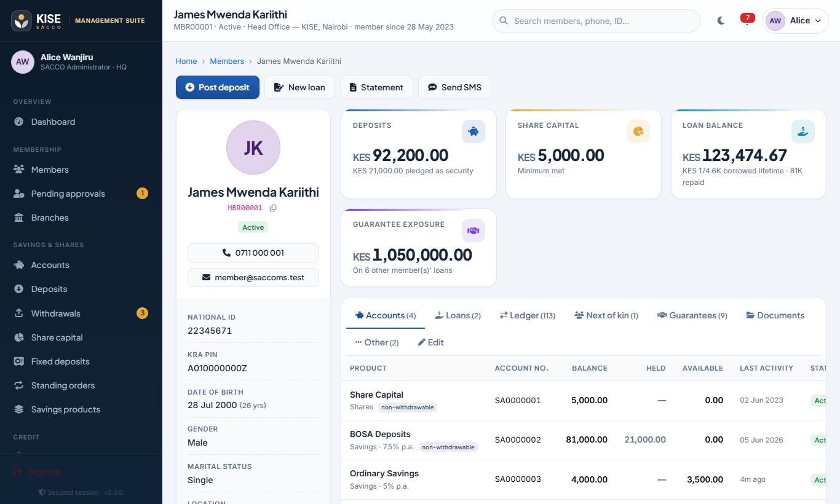Viewport: 840px width, 504px height.
Task: Switch to the Accounts (4) tab
Action: [x=386, y=315]
